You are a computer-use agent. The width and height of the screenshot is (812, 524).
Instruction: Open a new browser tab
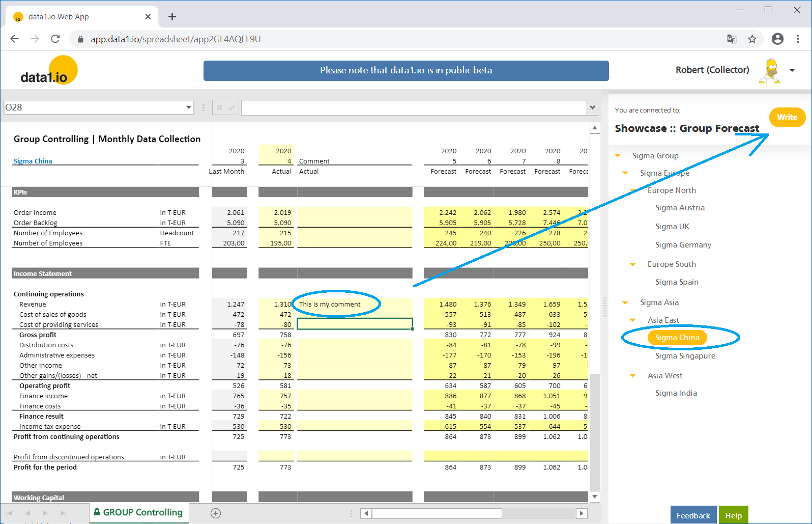click(x=172, y=17)
